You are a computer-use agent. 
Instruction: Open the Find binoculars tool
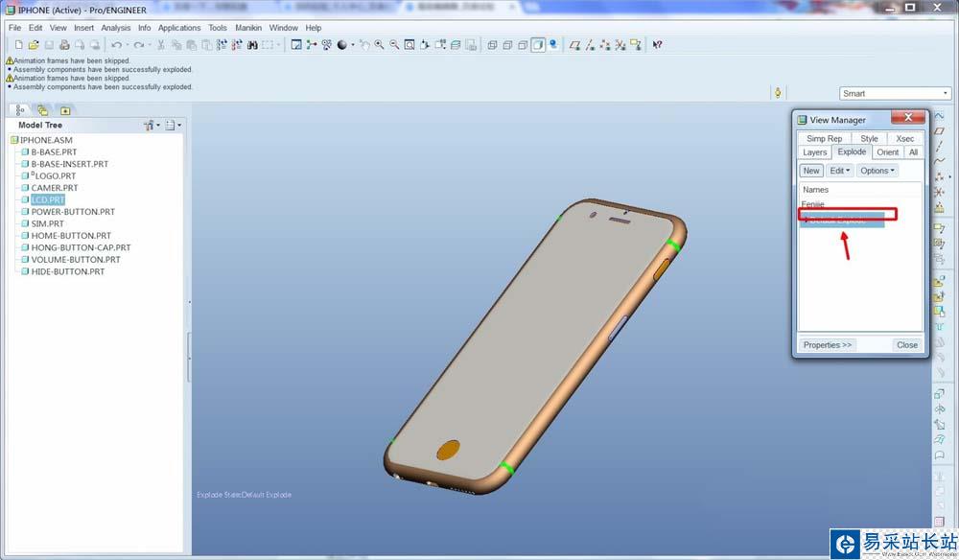252,45
